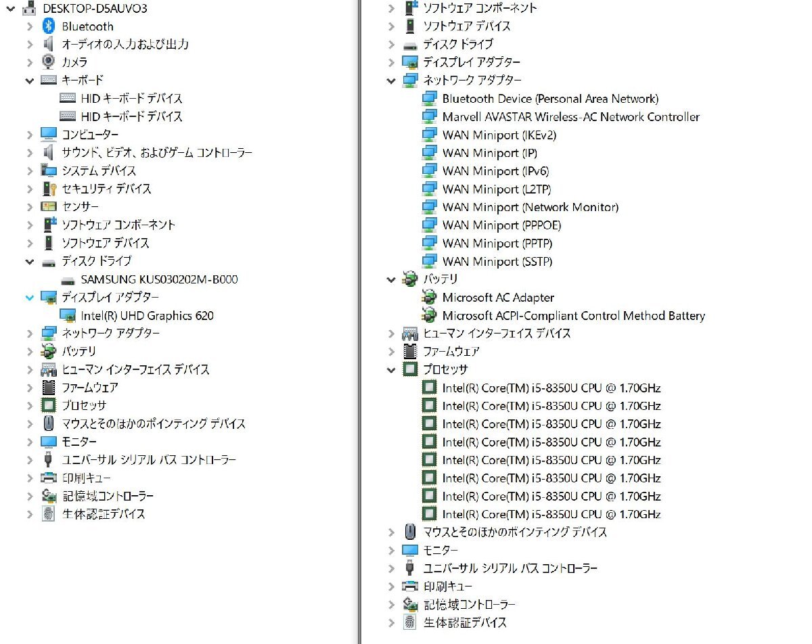Select the WAN Miniport (SSTP) text

(x=497, y=261)
